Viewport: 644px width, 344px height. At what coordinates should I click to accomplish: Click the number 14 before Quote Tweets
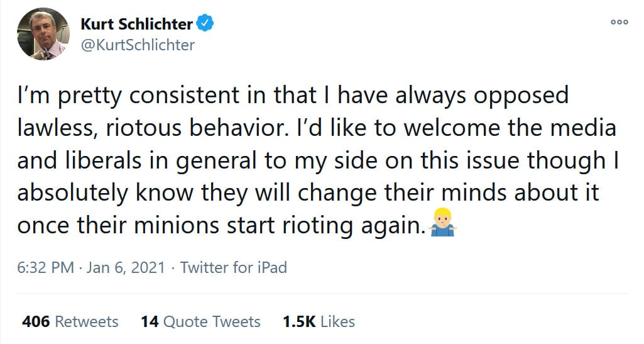150,322
